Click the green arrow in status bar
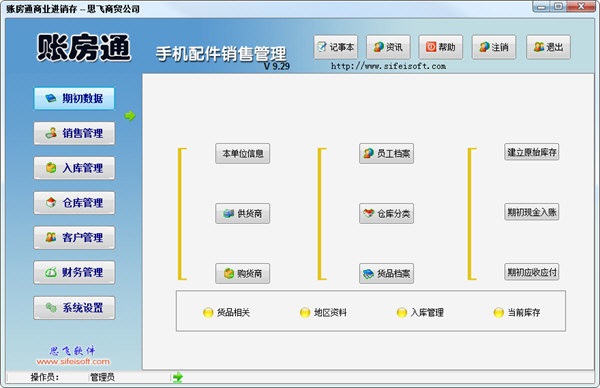Viewport: 600px width, 388px height. pos(178,377)
